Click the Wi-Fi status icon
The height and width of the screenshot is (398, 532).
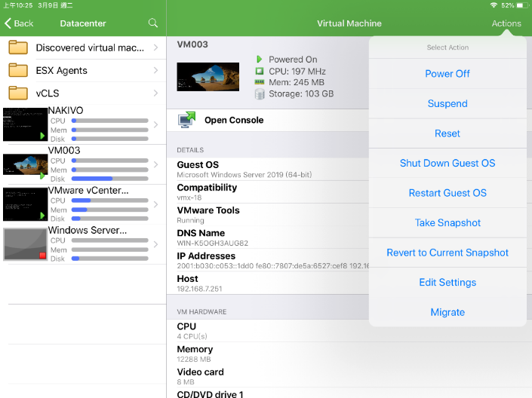click(x=494, y=5)
